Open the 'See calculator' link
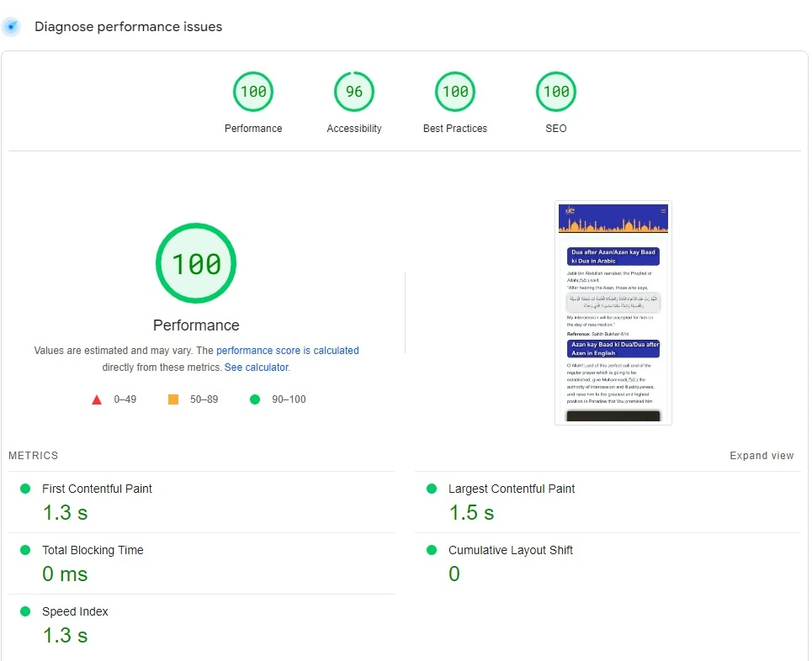 257,367
